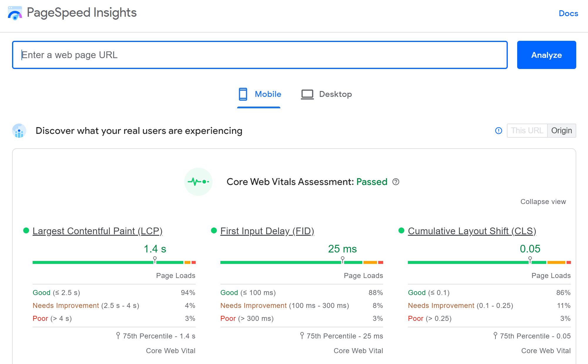Click the real users chart icon
Image resolution: width=588 pixels, height=364 pixels.
point(19,131)
